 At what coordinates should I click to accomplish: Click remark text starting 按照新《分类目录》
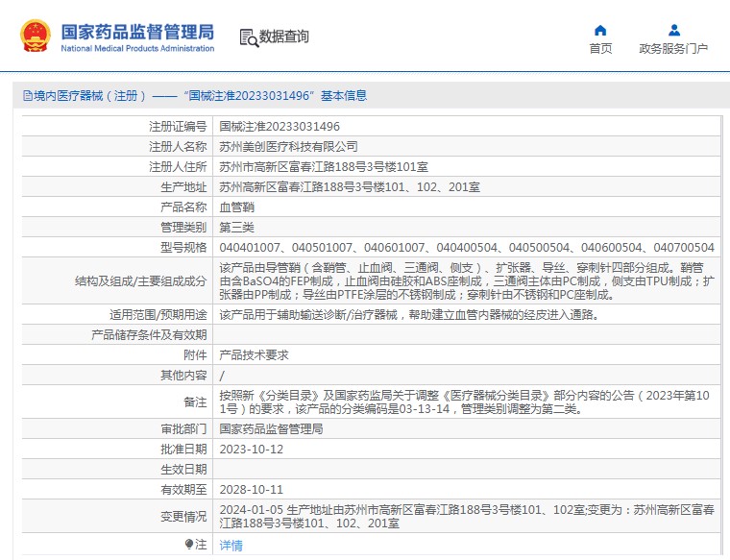tap(464, 402)
